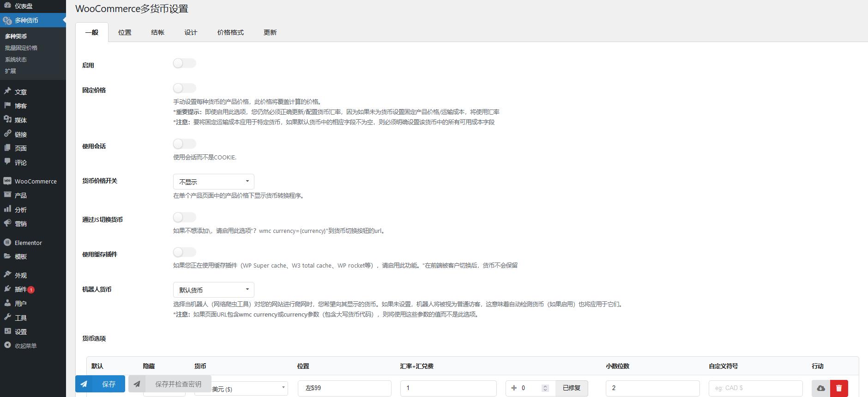
Task: Open 产品 (Products) menu item
Action: 20,195
